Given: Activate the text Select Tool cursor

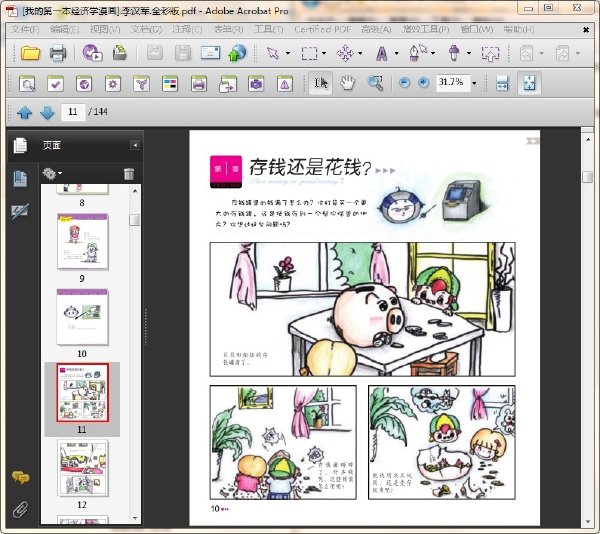Looking at the screenshot, I should point(321,83).
